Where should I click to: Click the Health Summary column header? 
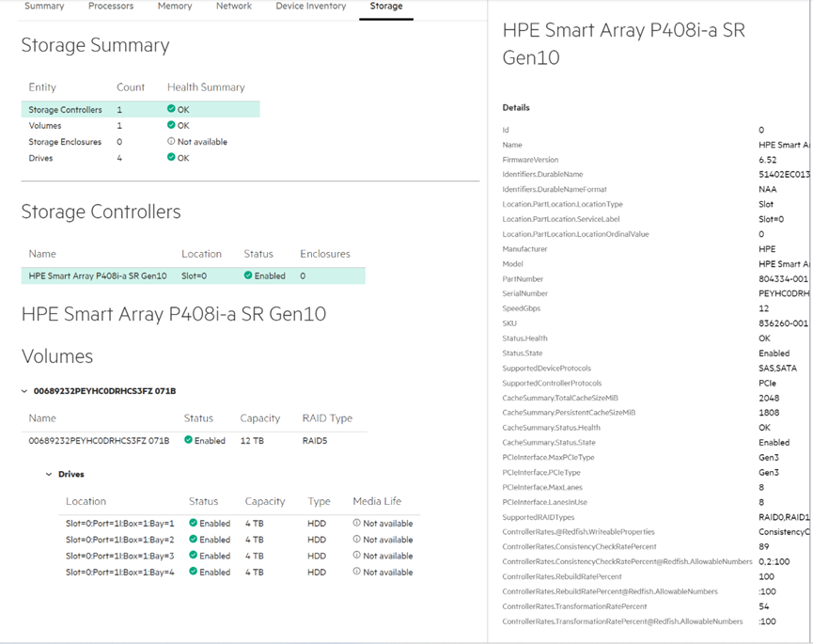tap(206, 87)
